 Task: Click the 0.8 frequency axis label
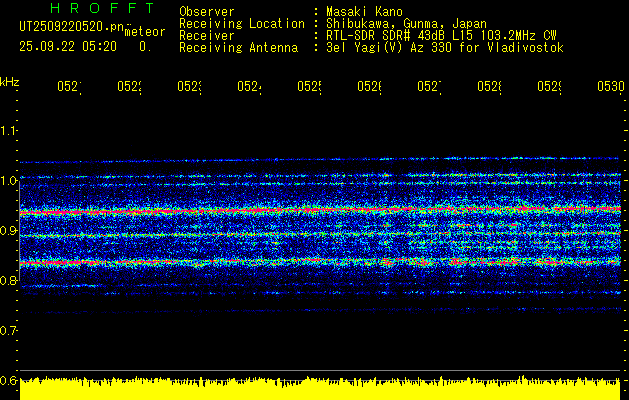8,280
